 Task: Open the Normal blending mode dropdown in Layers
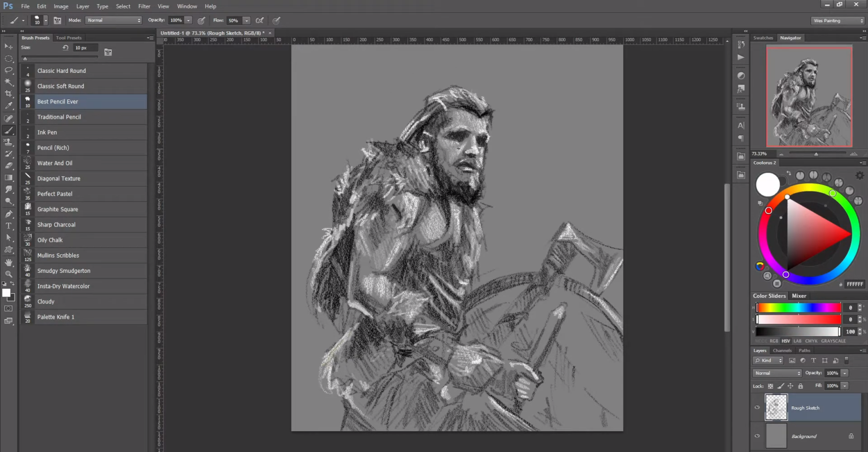coord(776,373)
